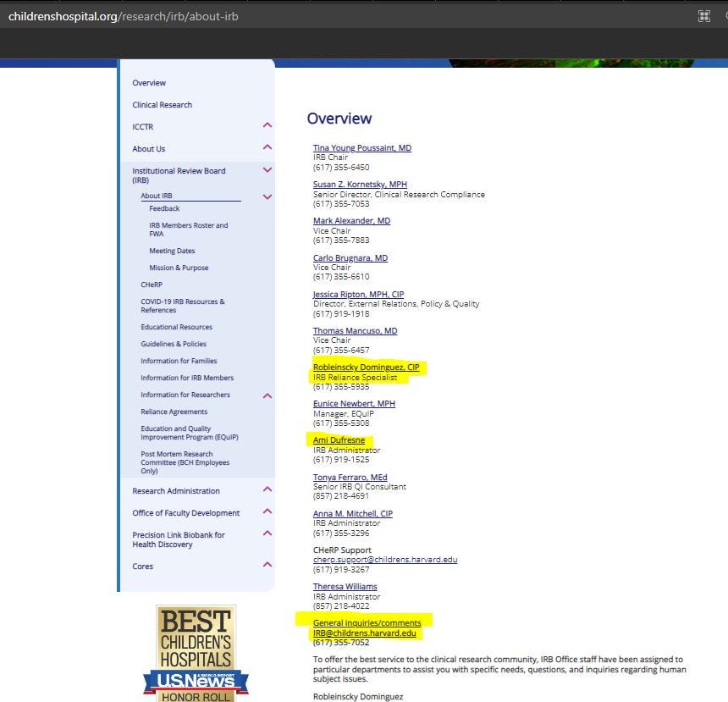Open Educational Resources link

point(176,327)
